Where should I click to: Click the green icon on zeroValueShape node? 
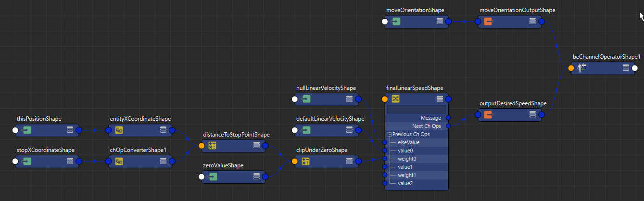pos(213,177)
